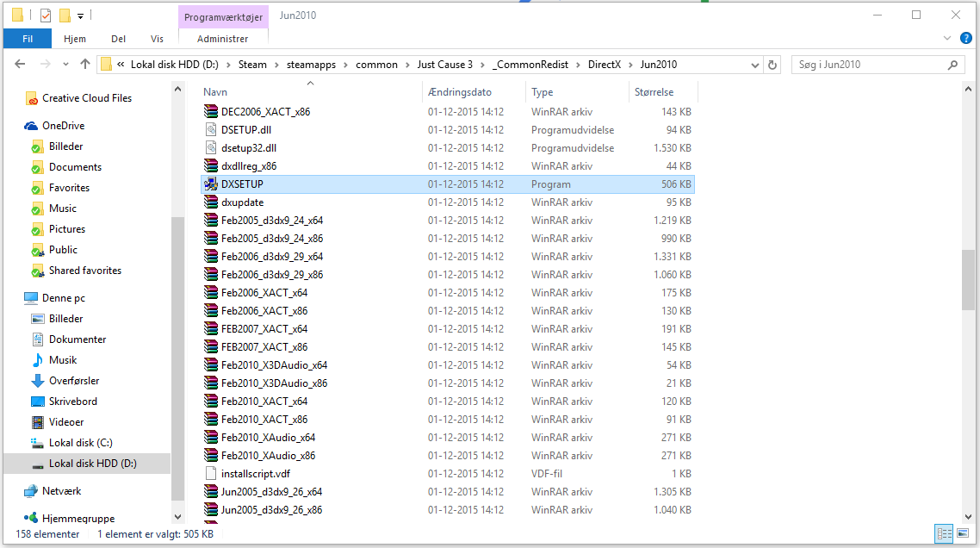Select Lokal disk HDD (D:) in sidebar
This screenshot has height=548, width=980.
tap(87, 464)
